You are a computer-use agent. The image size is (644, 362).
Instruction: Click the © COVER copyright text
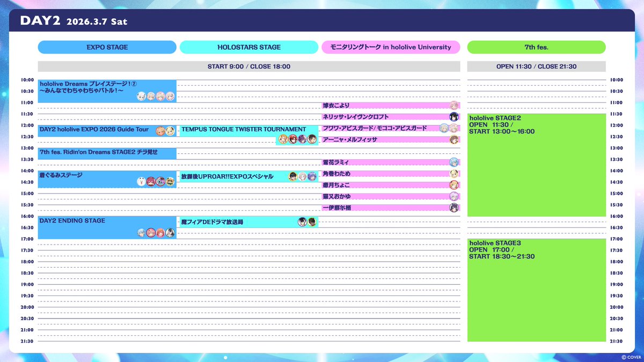tap(632, 356)
